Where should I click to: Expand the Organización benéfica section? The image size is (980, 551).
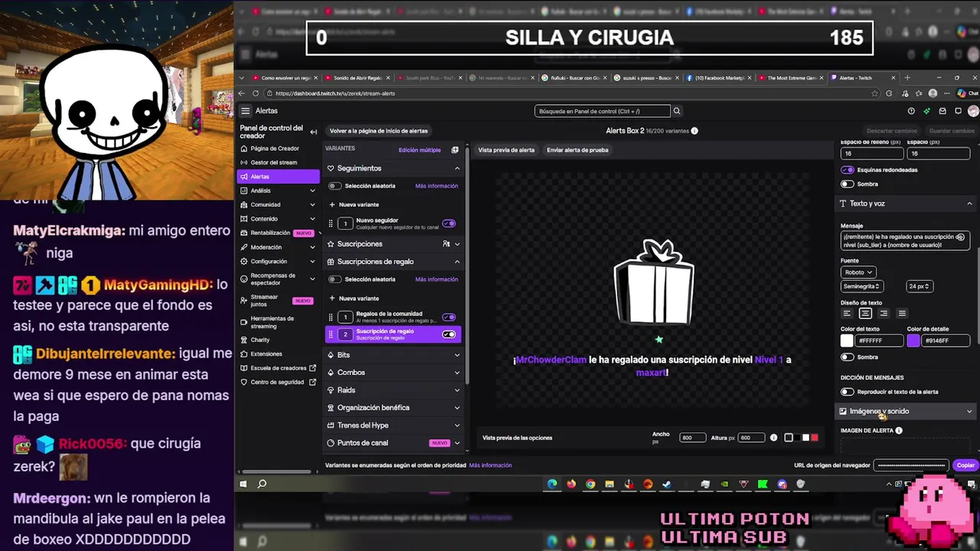(x=457, y=408)
